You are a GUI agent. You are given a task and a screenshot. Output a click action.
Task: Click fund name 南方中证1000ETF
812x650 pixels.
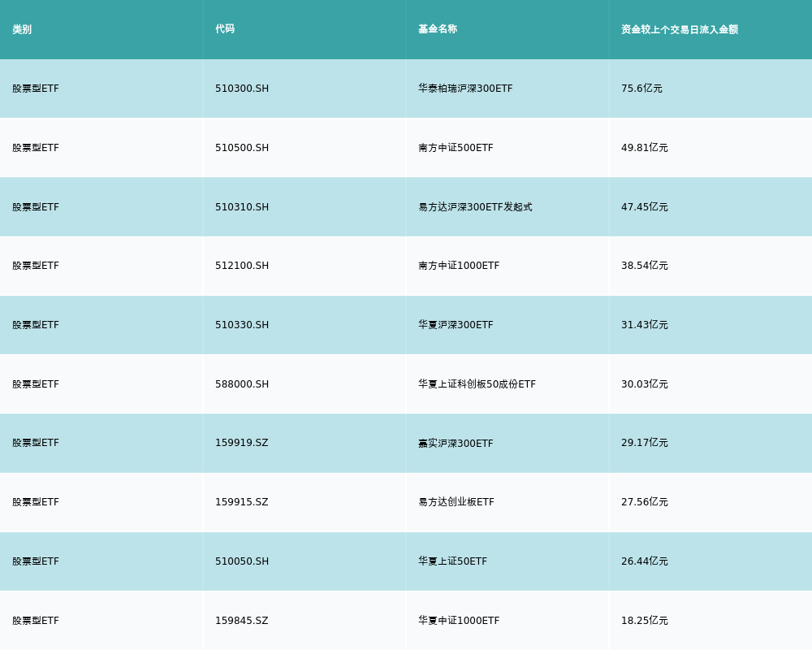pos(459,266)
